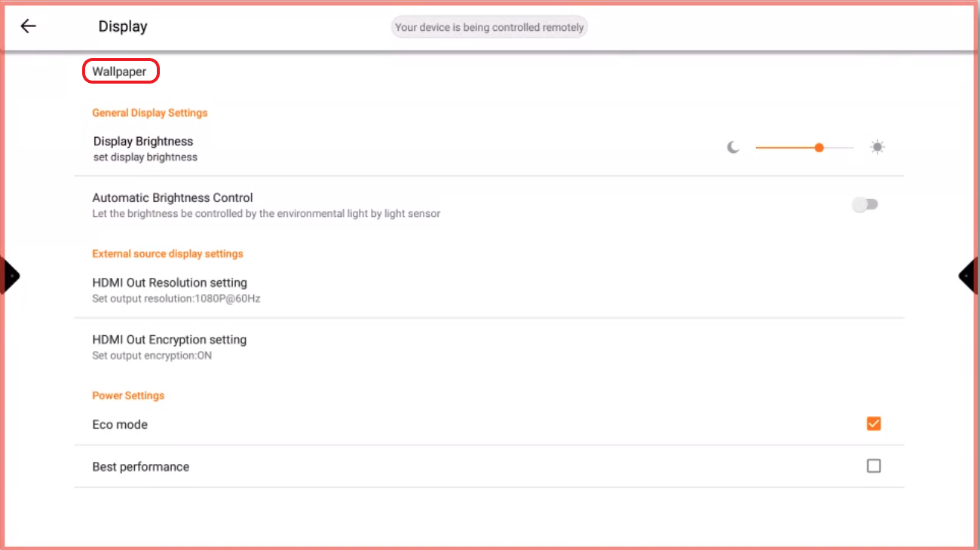Viewport: 980px width, 550px height.
Task: Click the orange brightness slider handle
Action: [x=819, y=148]
